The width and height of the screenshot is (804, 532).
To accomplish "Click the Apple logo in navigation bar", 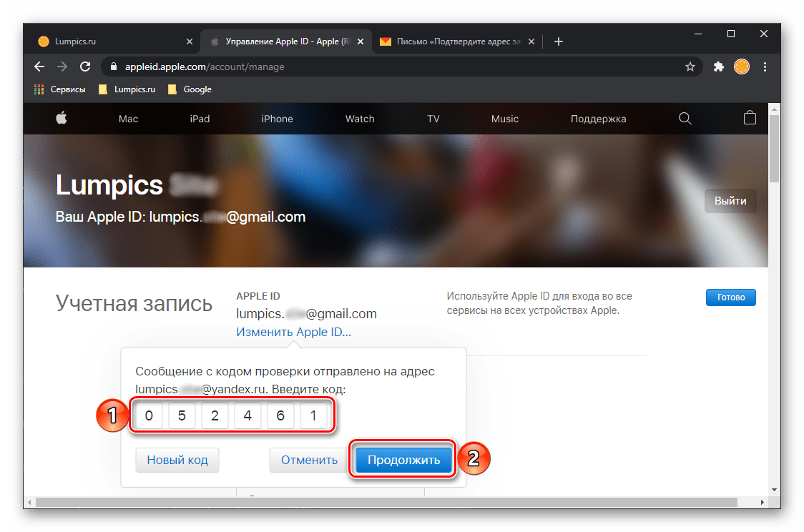I will pos(61,119).
